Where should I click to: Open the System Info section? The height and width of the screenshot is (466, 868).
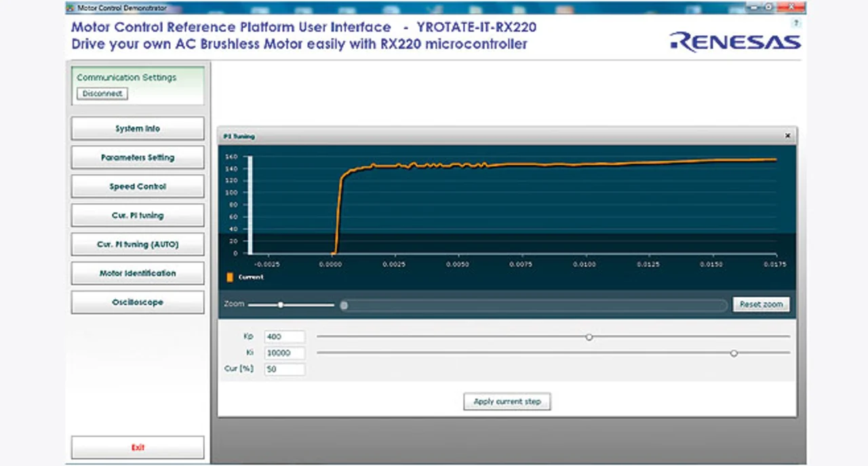pyautogui.click(x=138, y=128)
